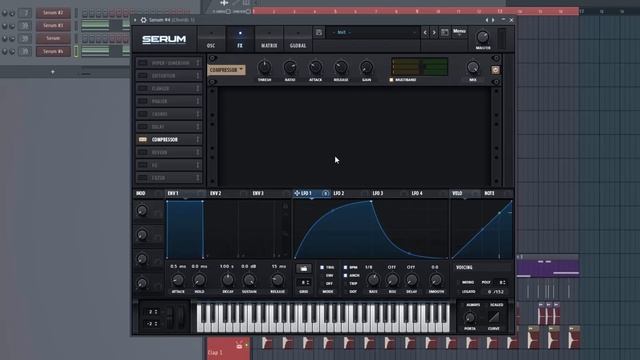Toggle the LFO BPM sync checkbox

(x=346, y=267)
